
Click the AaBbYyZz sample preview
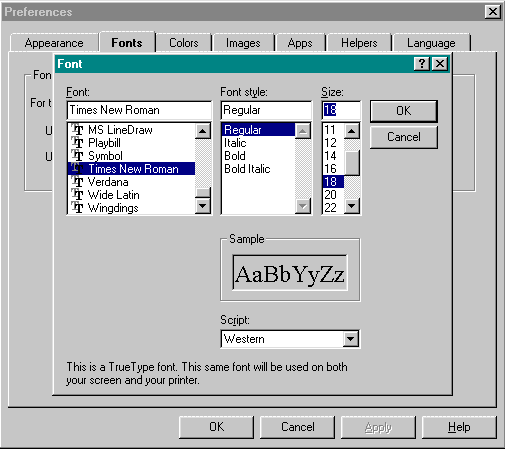pos(290,273)
